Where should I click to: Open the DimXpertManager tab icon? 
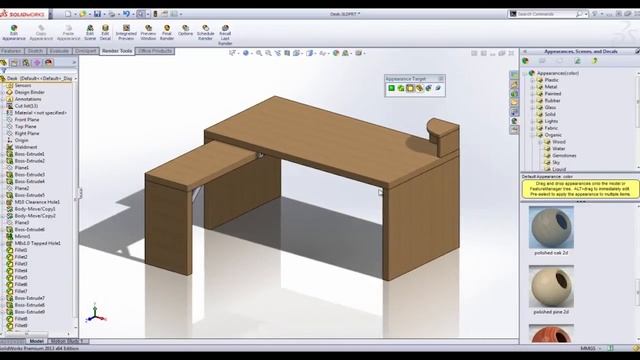37,62
